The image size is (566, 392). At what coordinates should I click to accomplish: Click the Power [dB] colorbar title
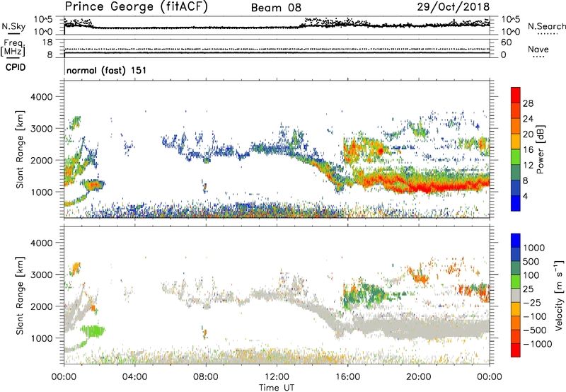(540, 149)
